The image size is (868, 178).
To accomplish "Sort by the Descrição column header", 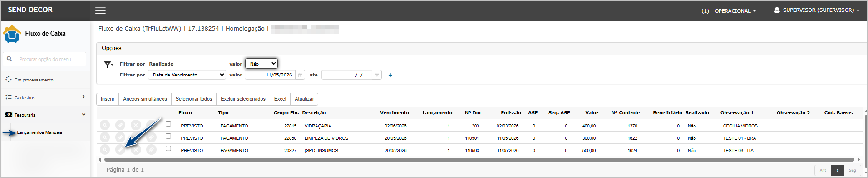I will (x=314, y=112).
